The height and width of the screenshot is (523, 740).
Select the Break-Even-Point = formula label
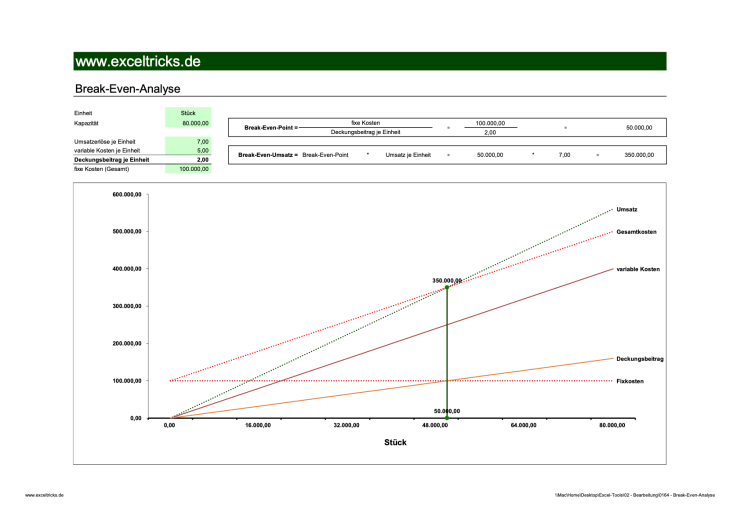pos(271,127)
